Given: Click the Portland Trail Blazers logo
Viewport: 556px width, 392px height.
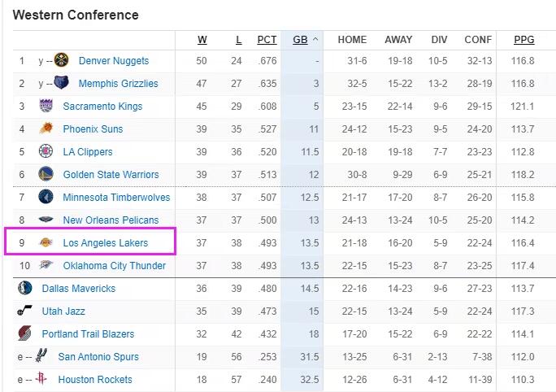Looking at the screenshot, I should [24, 334].
